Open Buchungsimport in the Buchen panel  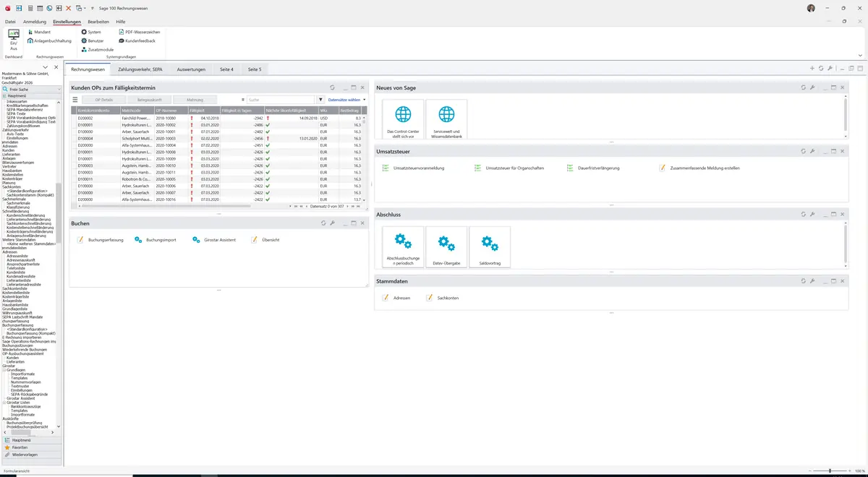(156, 239)
